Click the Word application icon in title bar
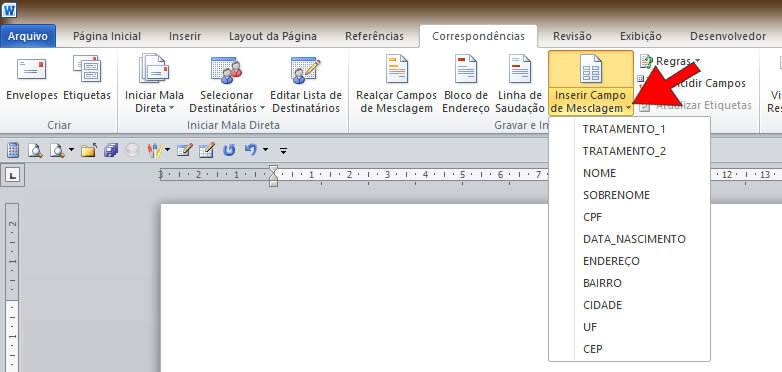This screenshot has height=372, width=782. 8,9
